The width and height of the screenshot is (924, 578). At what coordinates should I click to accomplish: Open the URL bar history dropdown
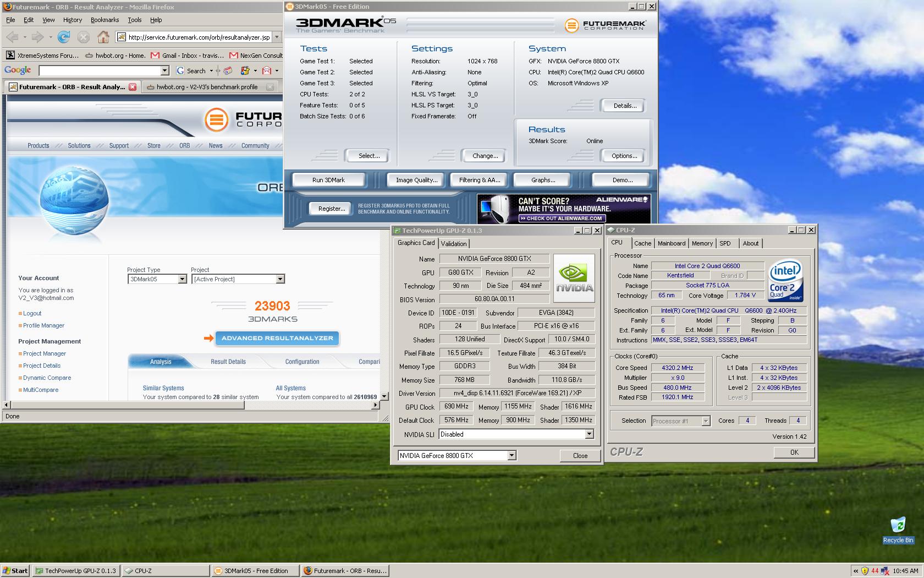point(277,37)
